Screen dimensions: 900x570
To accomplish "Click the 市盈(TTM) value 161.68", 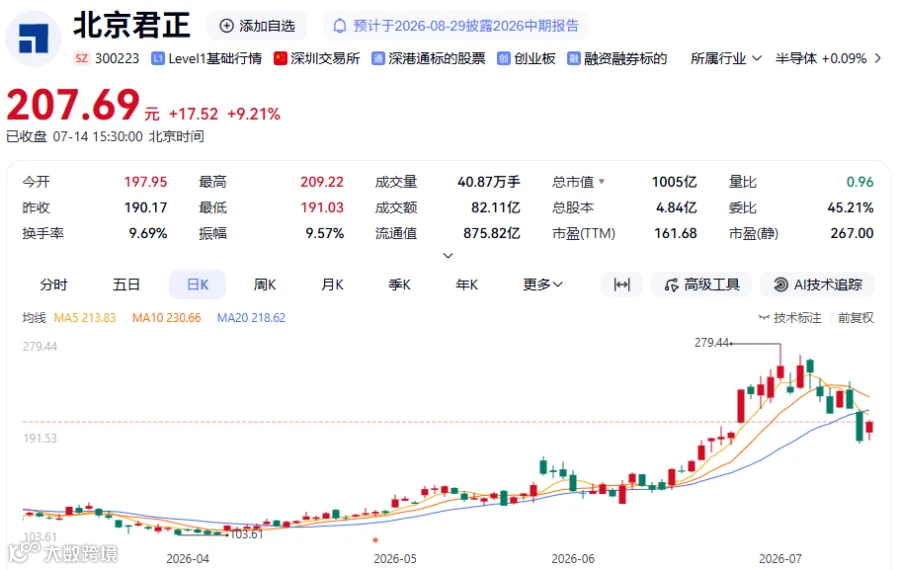I will 676,233.
